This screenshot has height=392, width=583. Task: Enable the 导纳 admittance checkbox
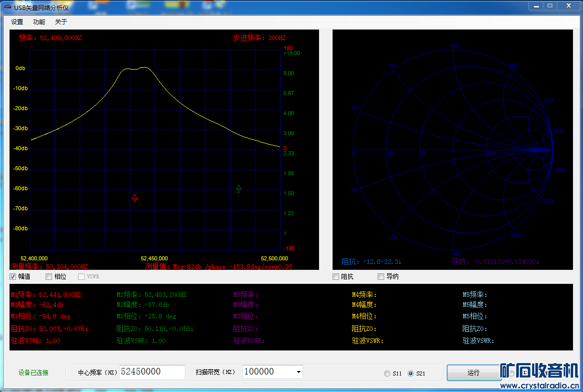(381, 276)
